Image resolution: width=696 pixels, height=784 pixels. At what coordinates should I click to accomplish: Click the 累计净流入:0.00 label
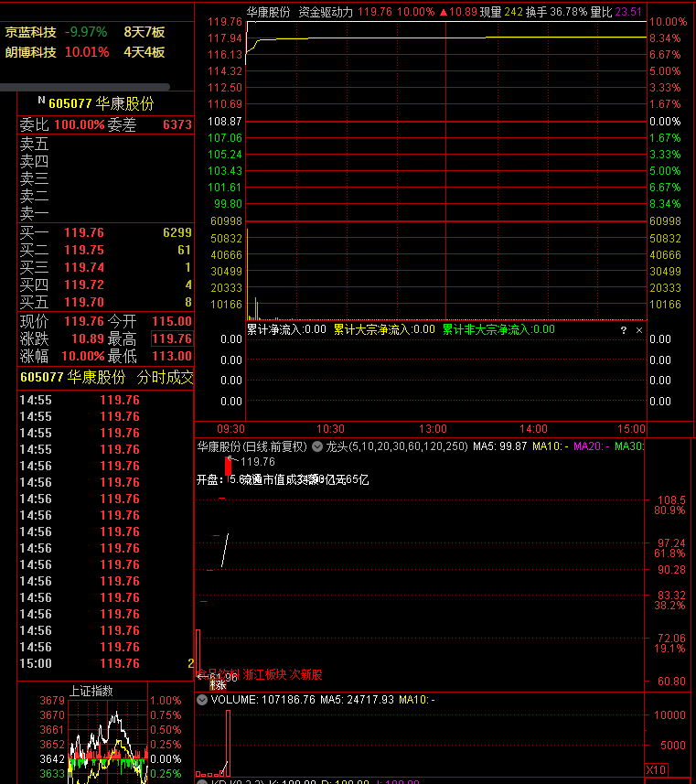(x=286, y=329)
